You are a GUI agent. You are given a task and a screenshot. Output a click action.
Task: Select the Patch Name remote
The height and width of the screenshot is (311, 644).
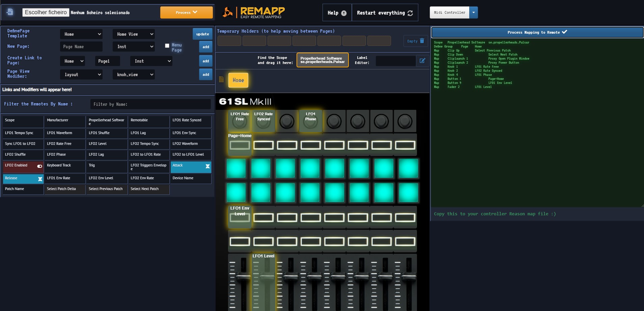tap(23, 189)
